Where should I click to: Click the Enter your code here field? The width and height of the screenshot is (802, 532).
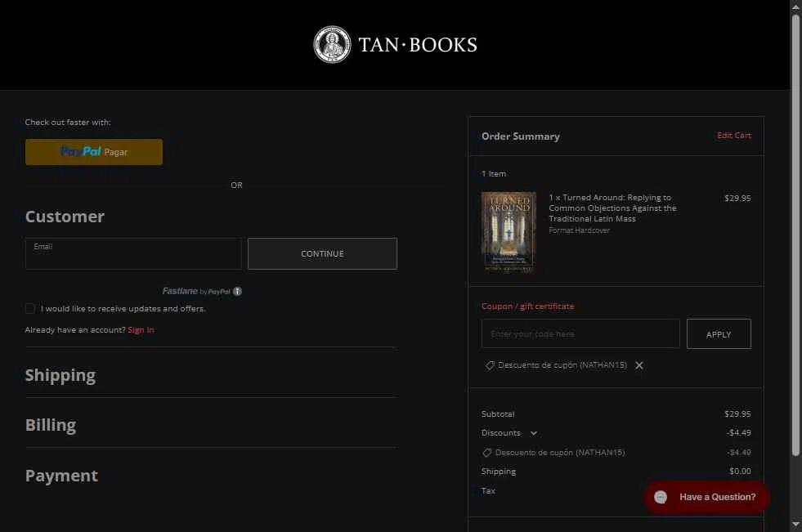[x=580, y=333]
